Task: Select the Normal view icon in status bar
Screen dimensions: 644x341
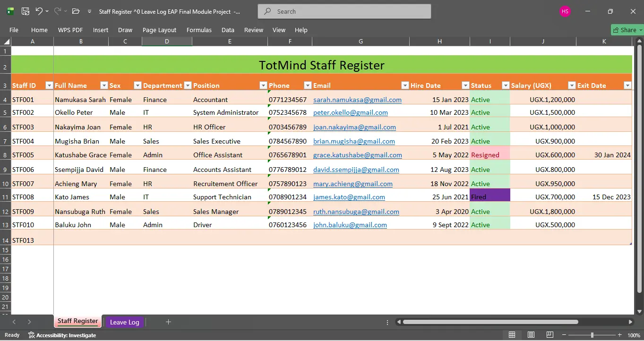Action: coord(512,335)
